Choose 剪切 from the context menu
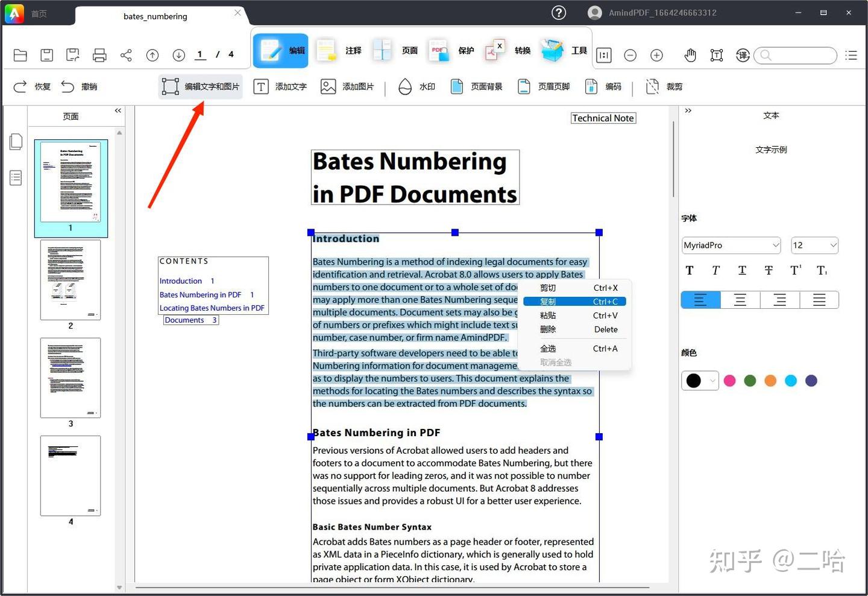Viewport: 868px width, 596px height. (x=577, y=288)
